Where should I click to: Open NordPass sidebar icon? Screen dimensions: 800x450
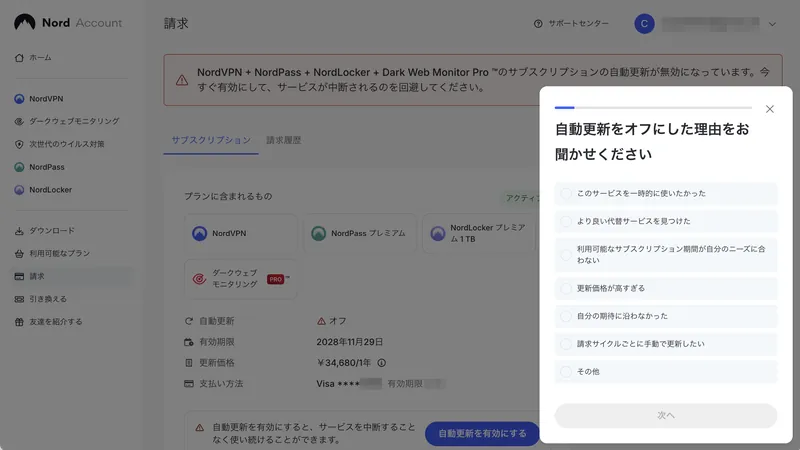(19, 167)
